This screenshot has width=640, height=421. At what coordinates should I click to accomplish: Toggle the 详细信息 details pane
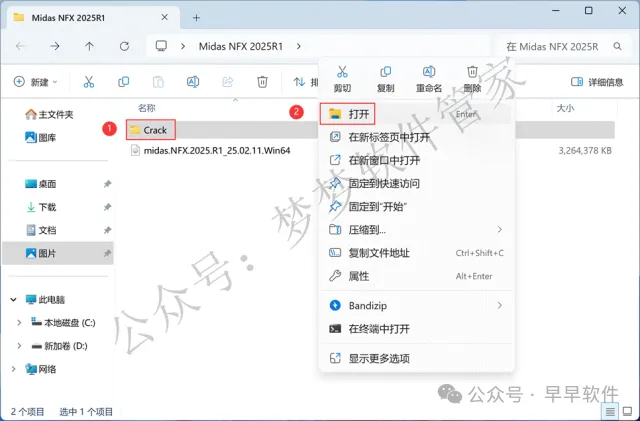[x=597, y=82]
